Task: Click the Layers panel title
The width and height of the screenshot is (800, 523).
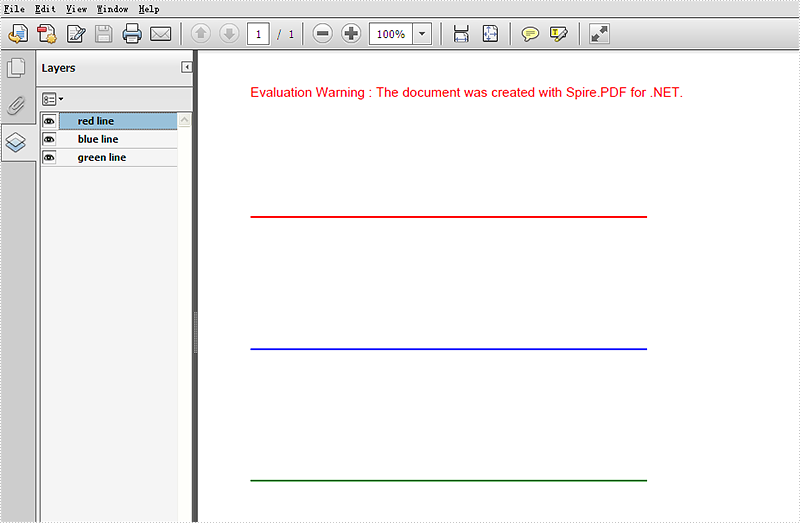Action: pos(58,68)
